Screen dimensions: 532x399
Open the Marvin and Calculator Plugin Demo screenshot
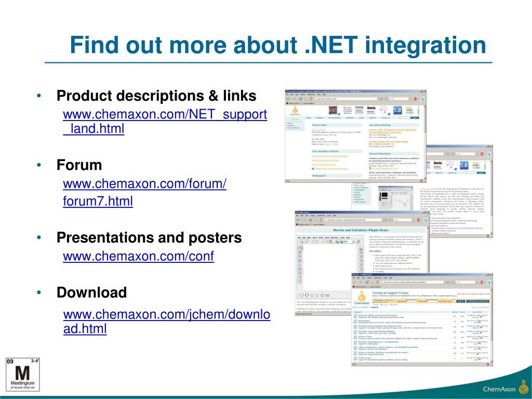[362, 263]
